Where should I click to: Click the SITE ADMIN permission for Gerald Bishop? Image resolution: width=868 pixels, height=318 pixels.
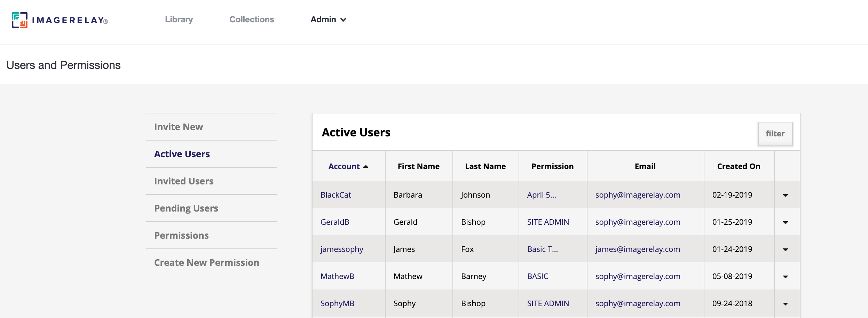point(547,222)
